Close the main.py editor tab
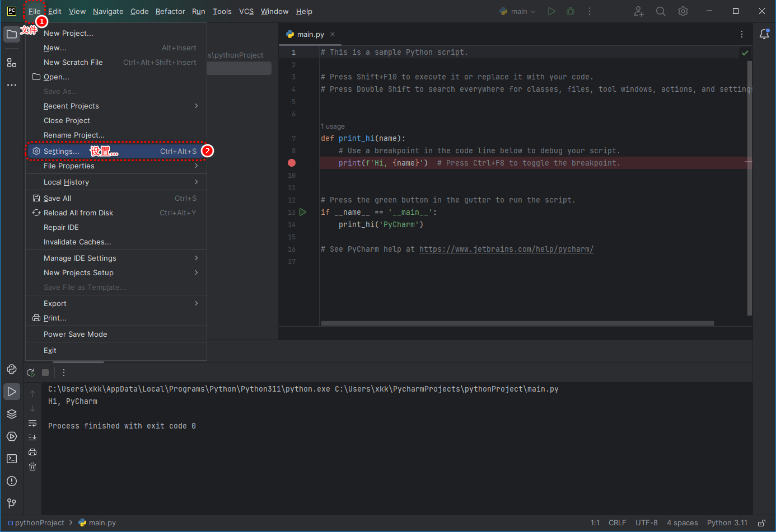 [333, 34]
